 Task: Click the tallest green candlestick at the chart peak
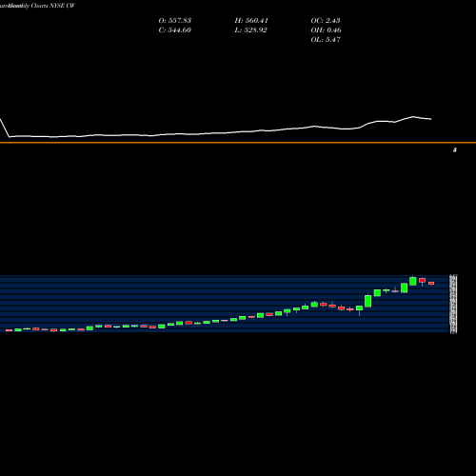(413, 281)
